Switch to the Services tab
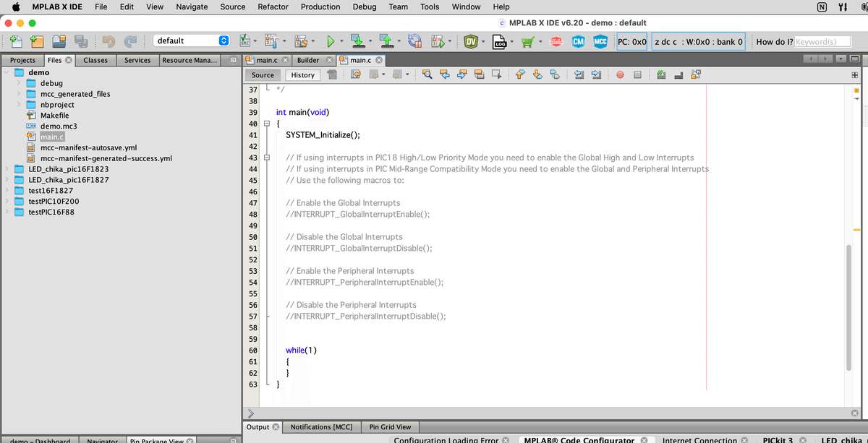Viewport: 868px width, 443px height. tap(137, 60)
